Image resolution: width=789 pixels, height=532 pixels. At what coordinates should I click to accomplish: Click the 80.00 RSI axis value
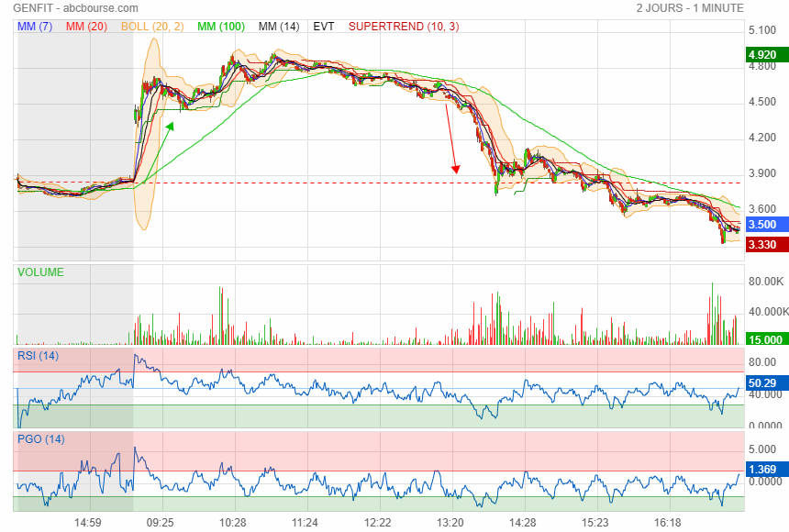pyautogui.click(x=761, y=362)
